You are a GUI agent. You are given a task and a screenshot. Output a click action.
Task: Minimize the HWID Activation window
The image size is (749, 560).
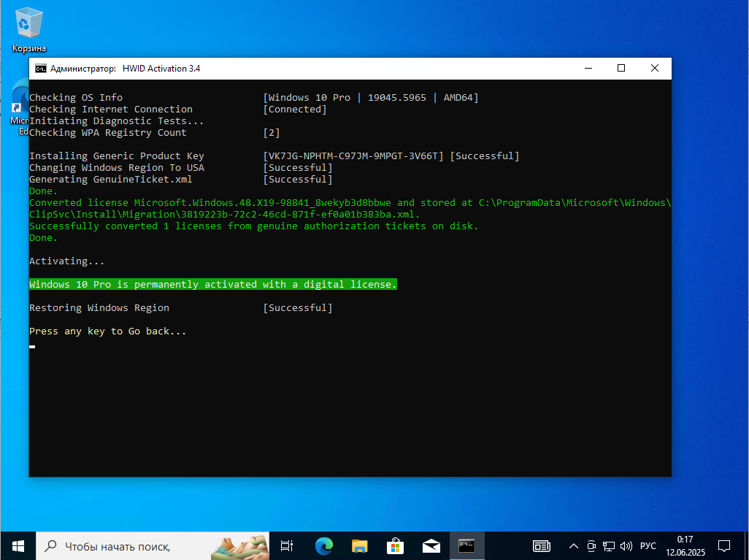point(588,69)
